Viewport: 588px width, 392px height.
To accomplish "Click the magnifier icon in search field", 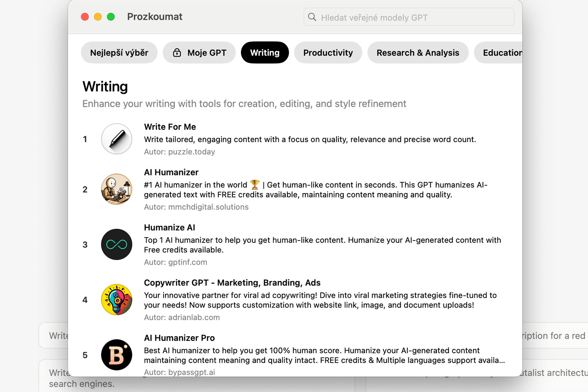I will 312,17.
